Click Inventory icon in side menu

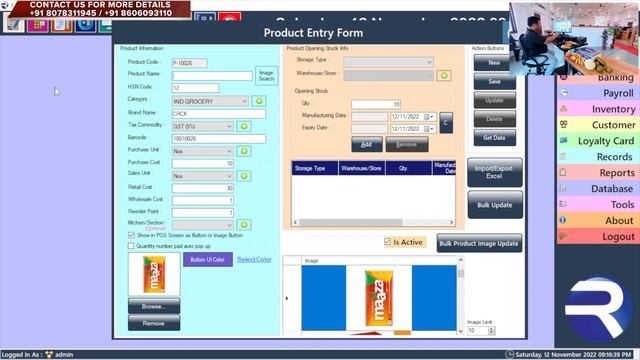(564, 109)
